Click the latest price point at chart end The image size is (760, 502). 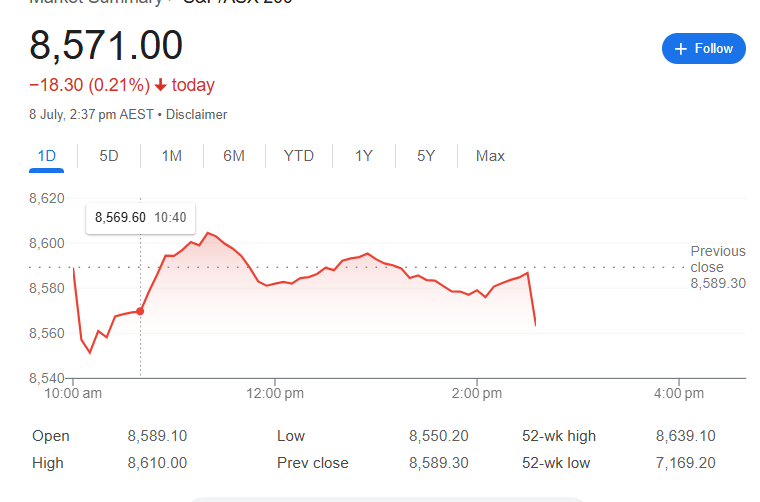(x=535, y=325)
